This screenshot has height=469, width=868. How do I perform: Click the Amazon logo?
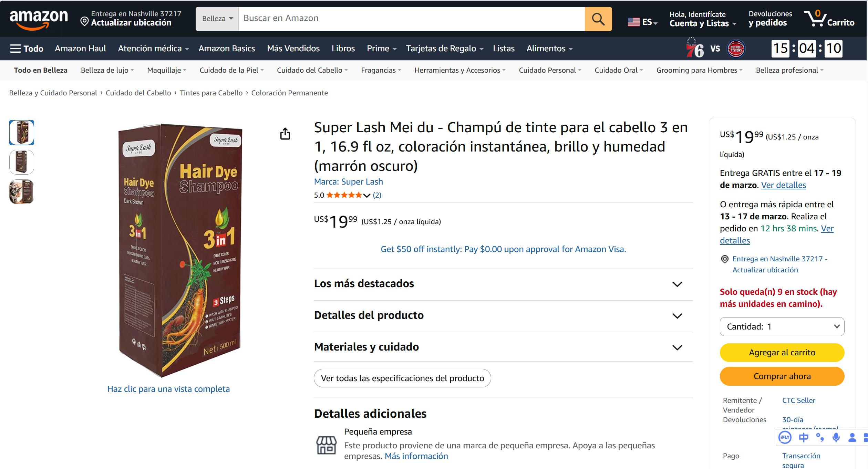click(x=39, y=19)
